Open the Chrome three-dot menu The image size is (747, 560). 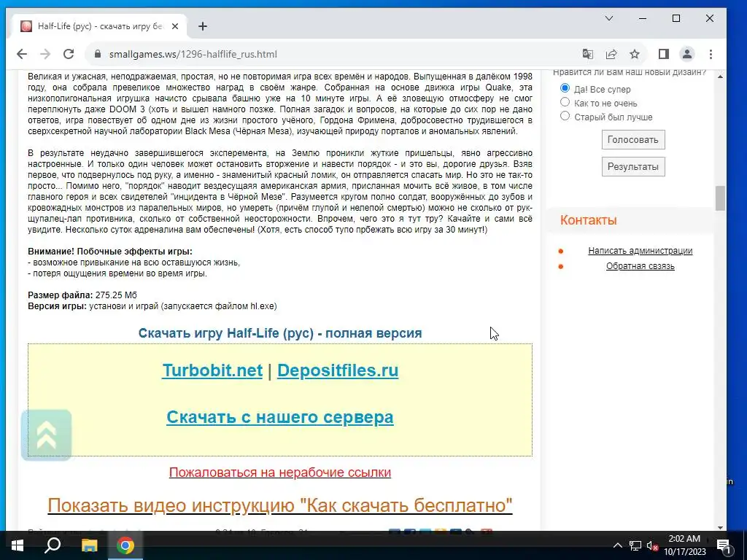pos(711,54)
